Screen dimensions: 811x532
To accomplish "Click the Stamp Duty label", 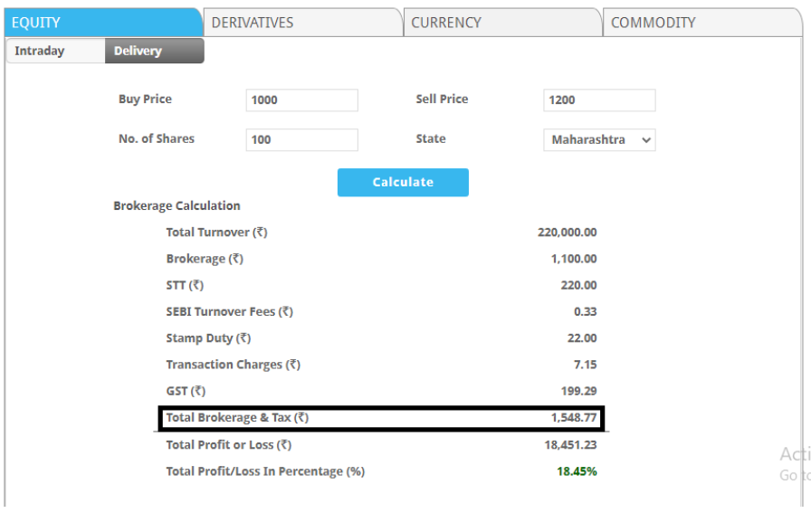I will (x=208, y=338).
